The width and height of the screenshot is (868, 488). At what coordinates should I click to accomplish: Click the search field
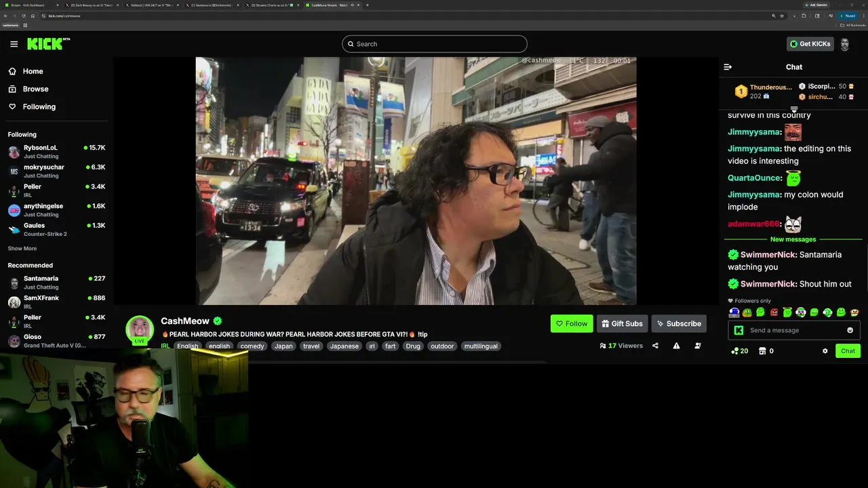pos(435,44)
